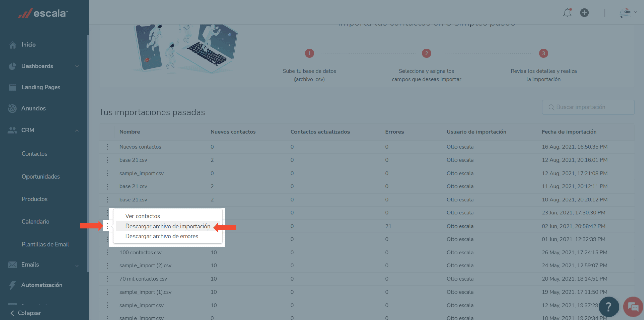
Task: Click three-dots icon for 02 Jun row
Action: coord(107,226)
